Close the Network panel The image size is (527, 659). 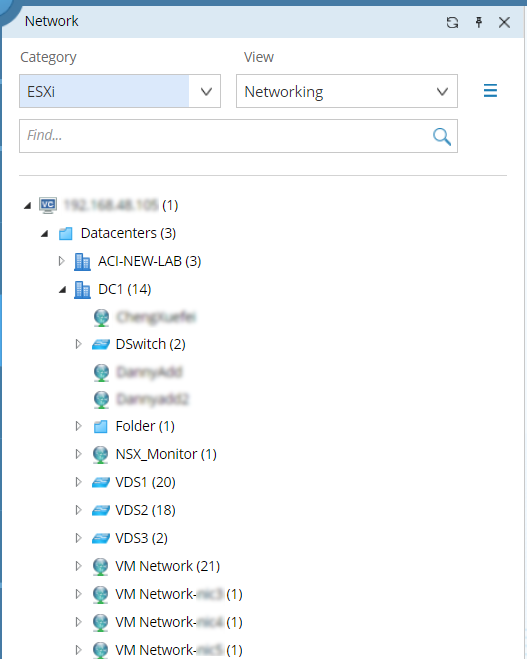[x=504, y=22]
